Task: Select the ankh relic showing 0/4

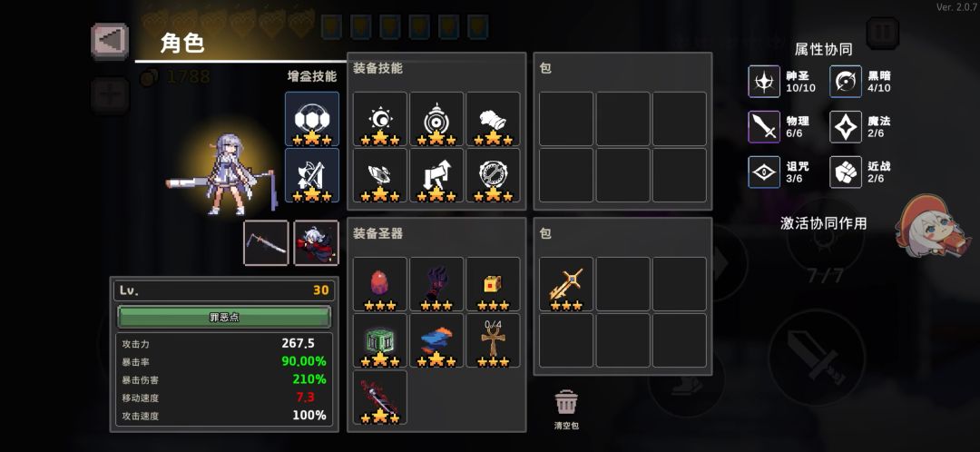Action: click(x=493, y=340)
